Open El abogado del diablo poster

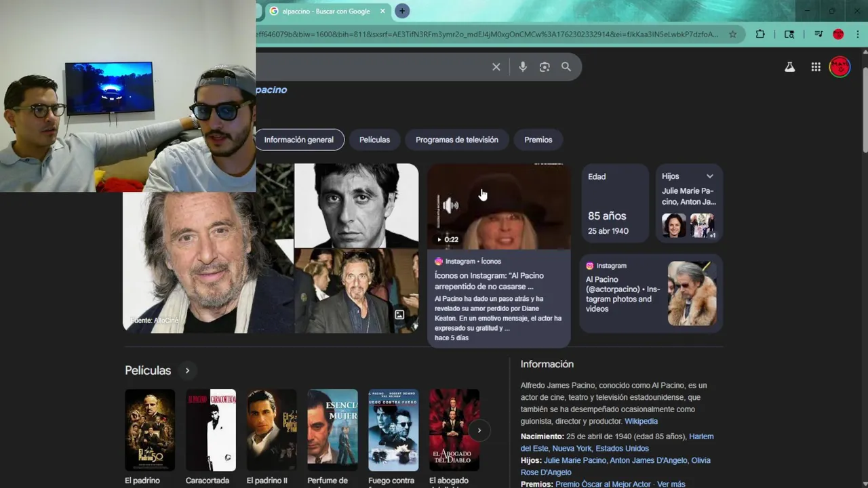(x=454, y=430)
